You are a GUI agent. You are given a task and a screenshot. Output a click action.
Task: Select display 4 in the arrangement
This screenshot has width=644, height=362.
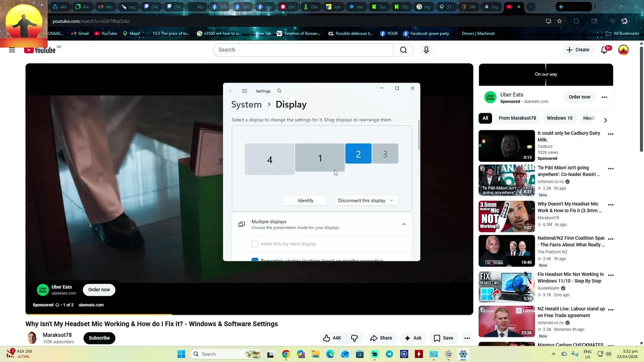coord(270,159)
